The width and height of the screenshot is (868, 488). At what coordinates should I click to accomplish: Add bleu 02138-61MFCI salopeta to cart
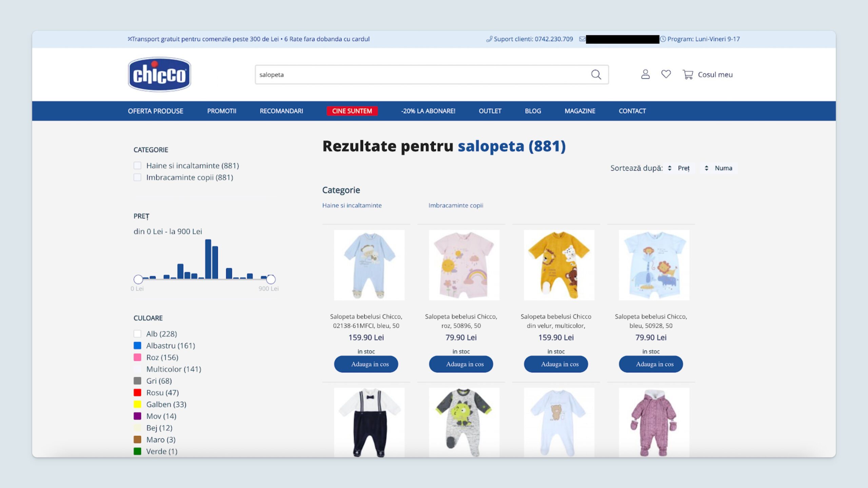tap(366, 364)
